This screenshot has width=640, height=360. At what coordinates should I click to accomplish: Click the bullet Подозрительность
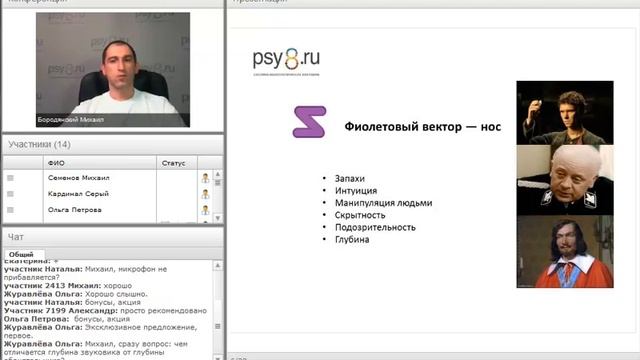[x=375, y=227]
